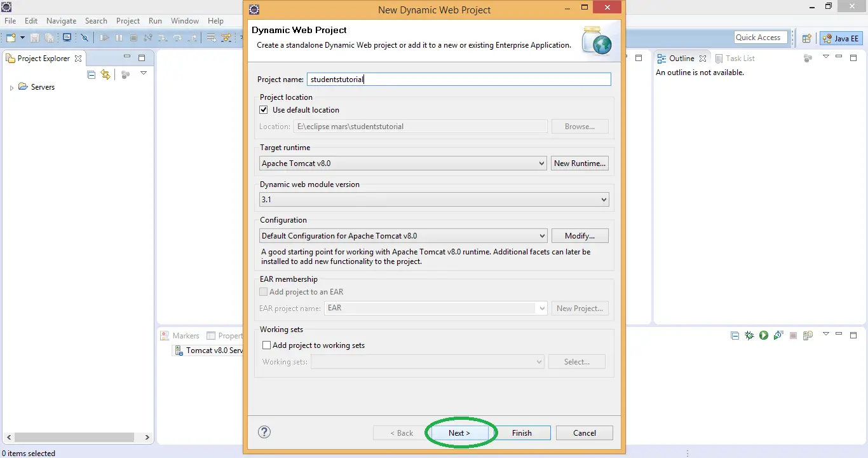
Task: Start the server in debug mode
Action: tap(750, 335)
